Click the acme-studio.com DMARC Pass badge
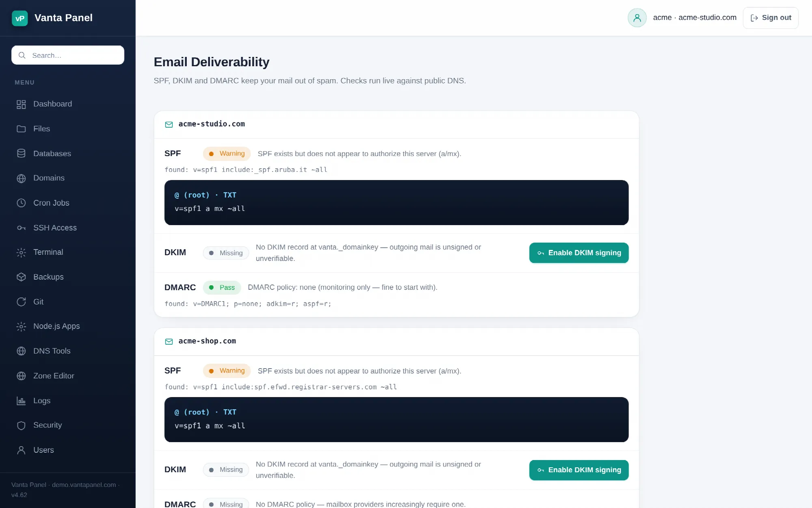 222,287
